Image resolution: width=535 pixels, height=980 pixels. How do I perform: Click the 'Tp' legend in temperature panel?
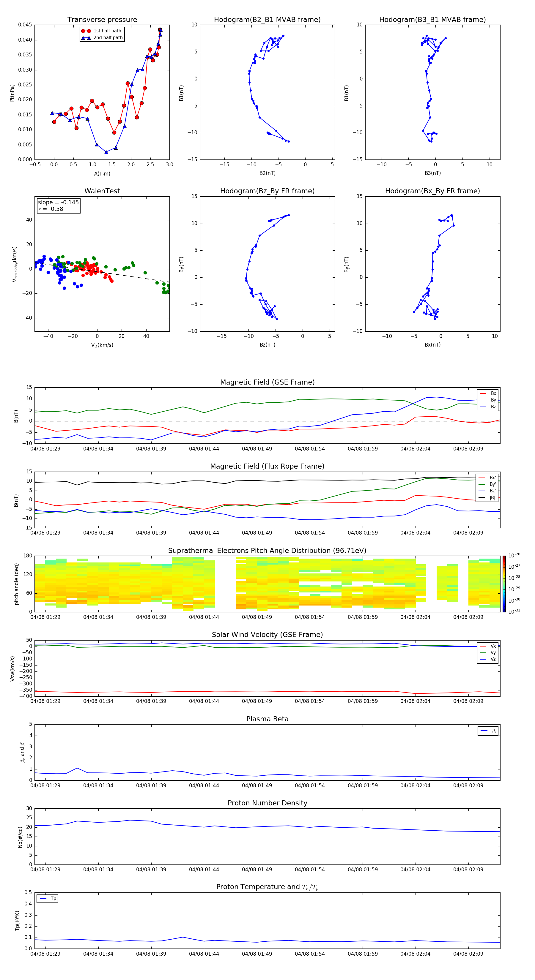click(x=48, y=899)
